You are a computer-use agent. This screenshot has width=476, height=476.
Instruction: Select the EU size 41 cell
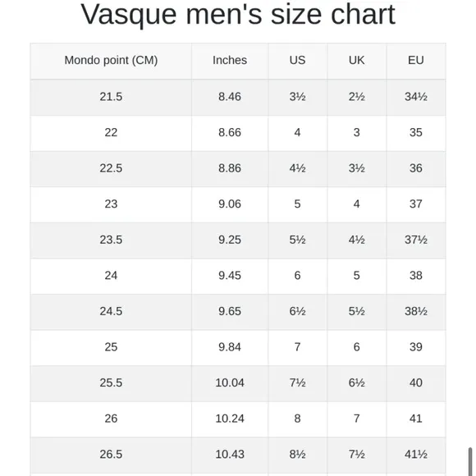(x=415, y=419)
